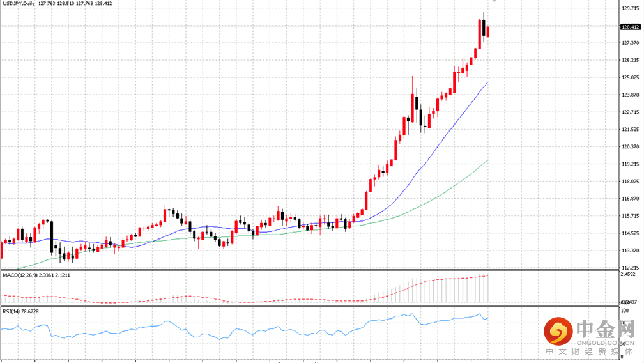This screenshot has height=363, width=644.
Task: Select the RSI scale value 100
Action: point(625,311)
